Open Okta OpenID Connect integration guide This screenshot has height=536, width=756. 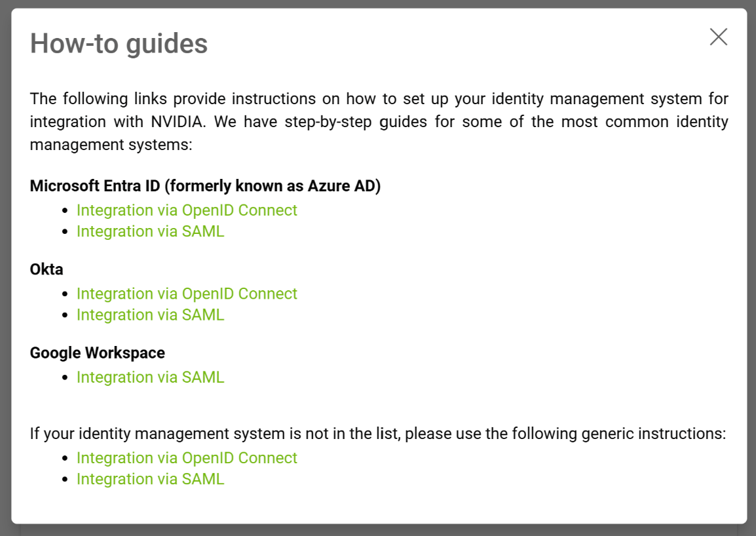[x=187, y=294]
